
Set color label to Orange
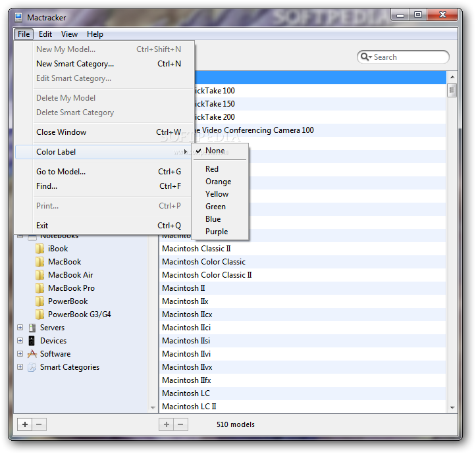(x=220, y=182)
